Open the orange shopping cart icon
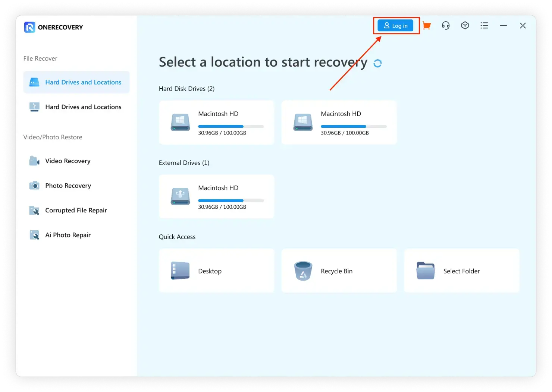This screenshot has width=552, height=392. pos(427,26)
